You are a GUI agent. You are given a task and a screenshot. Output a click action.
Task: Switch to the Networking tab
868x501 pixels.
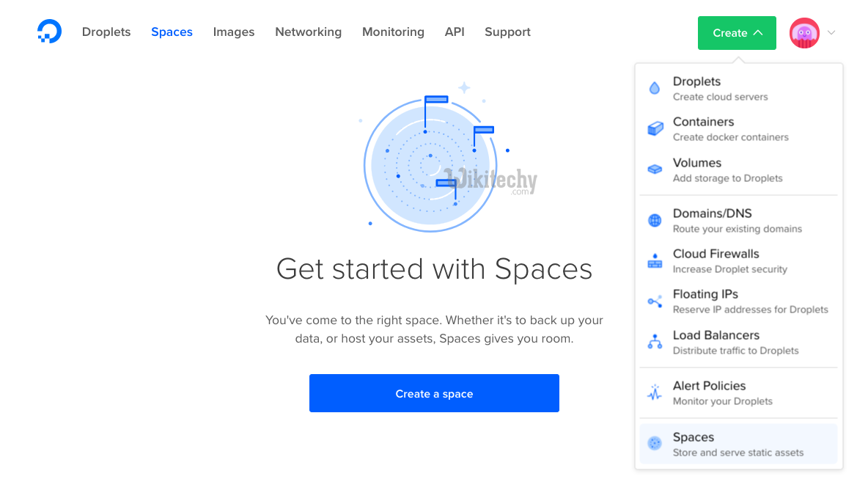308,32
